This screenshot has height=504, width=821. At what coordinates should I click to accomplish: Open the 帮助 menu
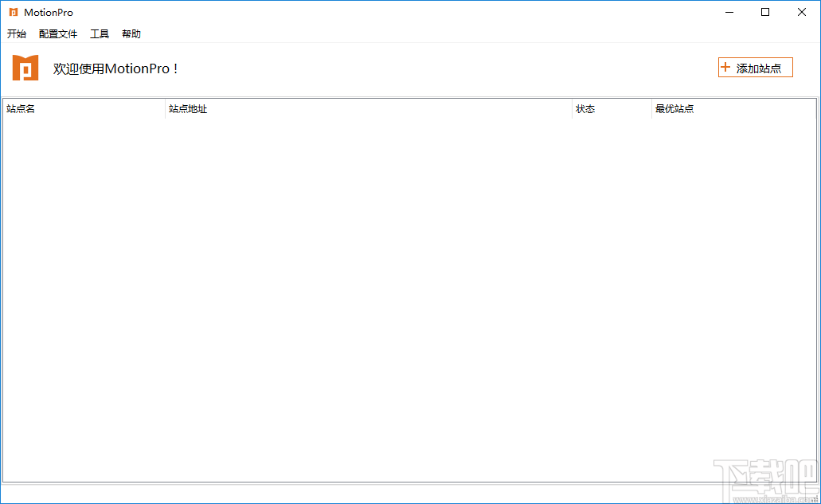click(131, 34)
